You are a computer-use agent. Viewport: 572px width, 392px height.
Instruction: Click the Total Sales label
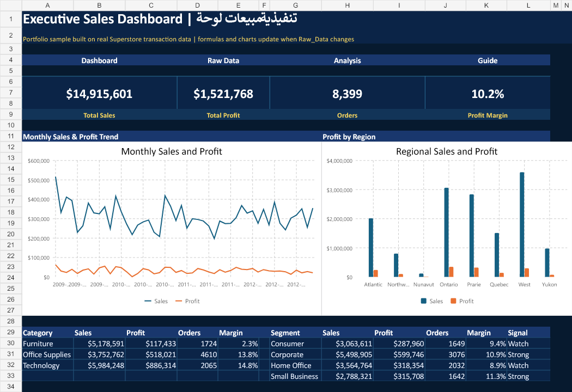[99, 115]
